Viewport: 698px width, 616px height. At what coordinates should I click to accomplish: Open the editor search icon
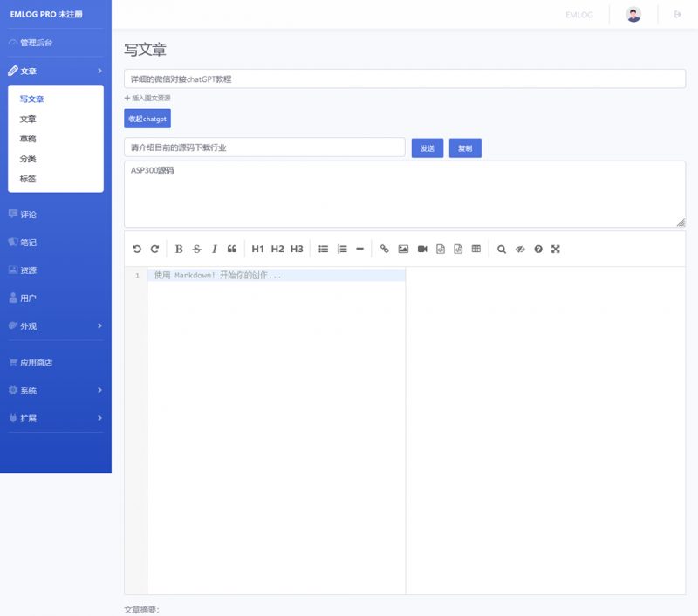(x=500, y=249)
